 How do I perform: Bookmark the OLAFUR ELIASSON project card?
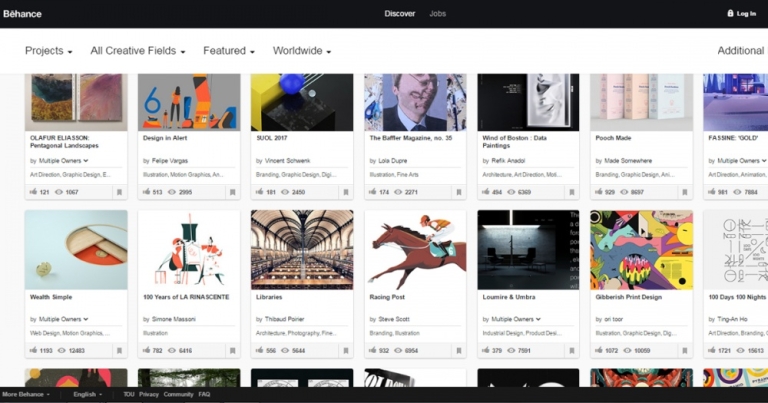(x=119, y=192)
